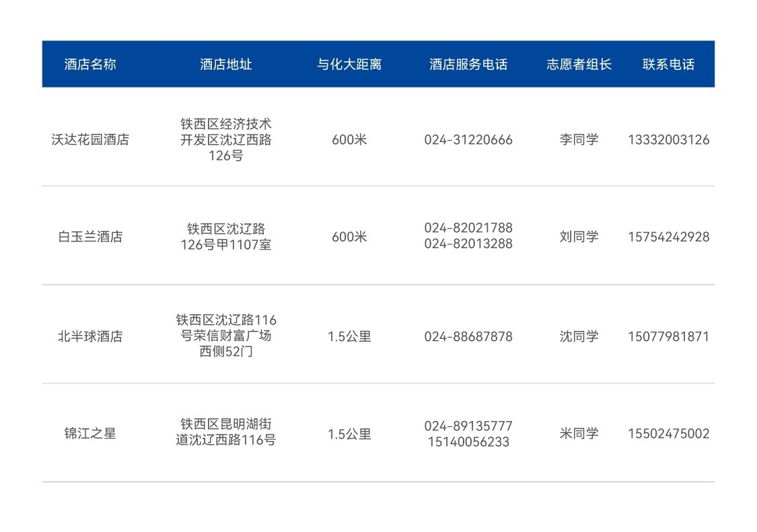Click the 酒店名称 column header

90,65
